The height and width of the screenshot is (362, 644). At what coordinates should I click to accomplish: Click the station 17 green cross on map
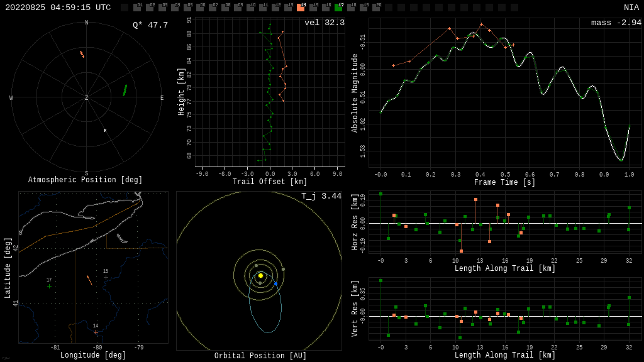click(x=49, y=286)
